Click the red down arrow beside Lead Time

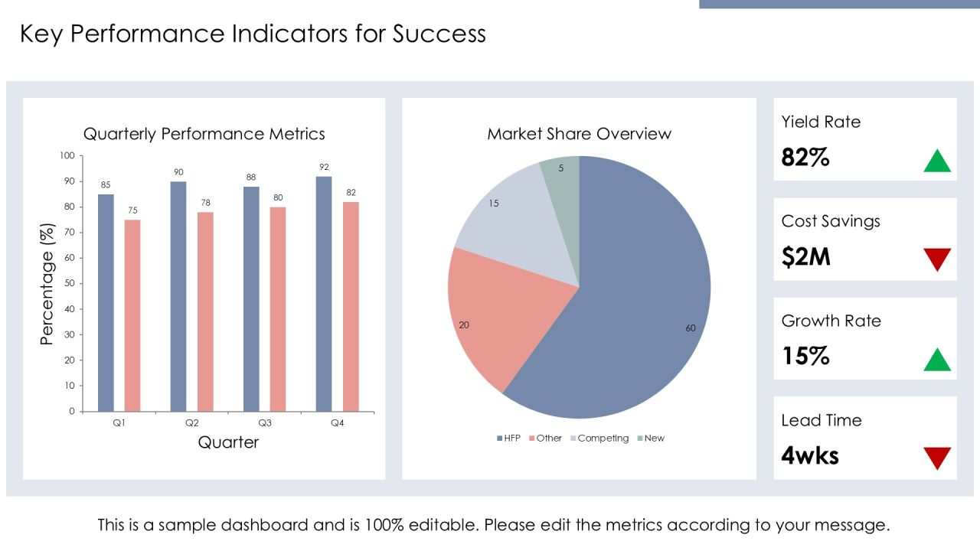click(x=937, y=458)
